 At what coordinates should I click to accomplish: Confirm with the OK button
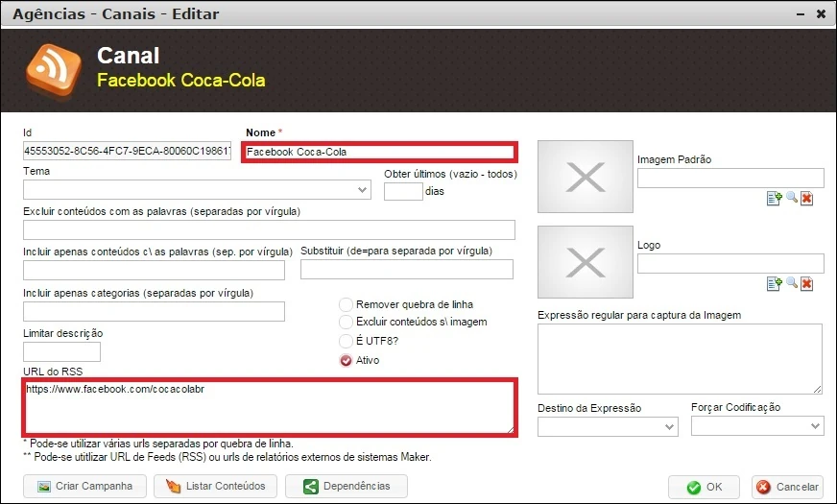(x=705, y=487)
